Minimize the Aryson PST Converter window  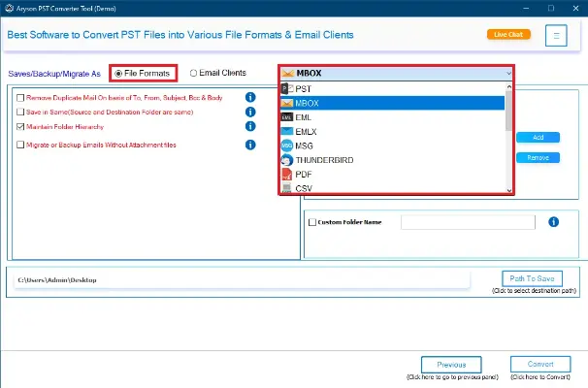[526, 8]
